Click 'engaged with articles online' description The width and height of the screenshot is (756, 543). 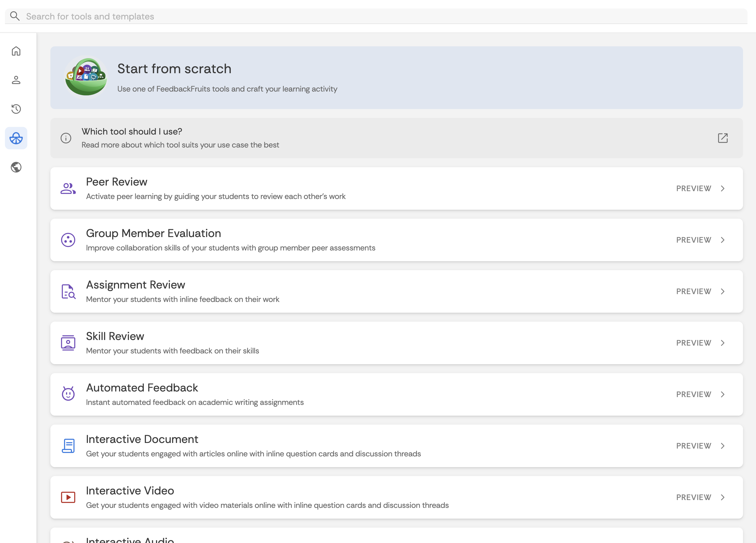(253, 454)
